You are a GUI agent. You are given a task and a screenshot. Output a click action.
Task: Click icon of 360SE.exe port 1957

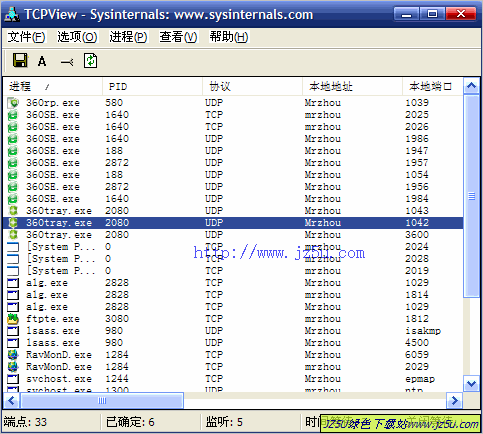[x=13, y=163]
